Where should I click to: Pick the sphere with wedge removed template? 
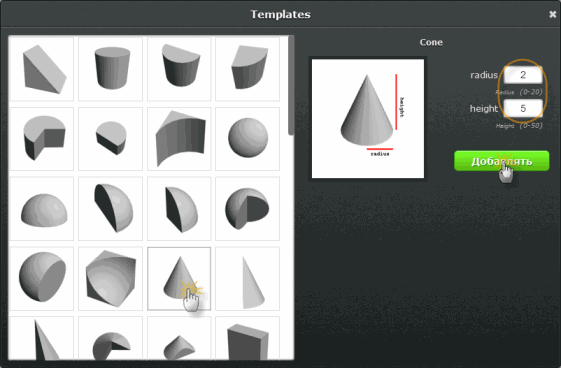(x=248, y=208)
